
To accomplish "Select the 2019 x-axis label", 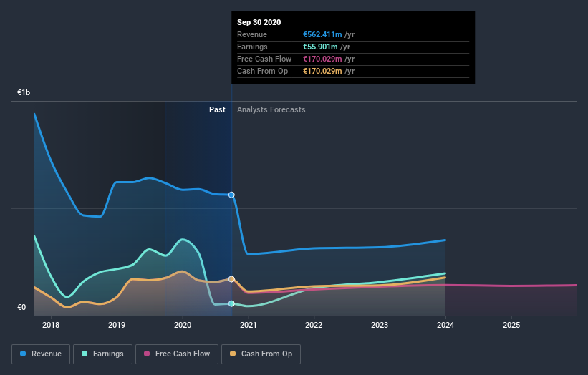I will pos(117,325).
